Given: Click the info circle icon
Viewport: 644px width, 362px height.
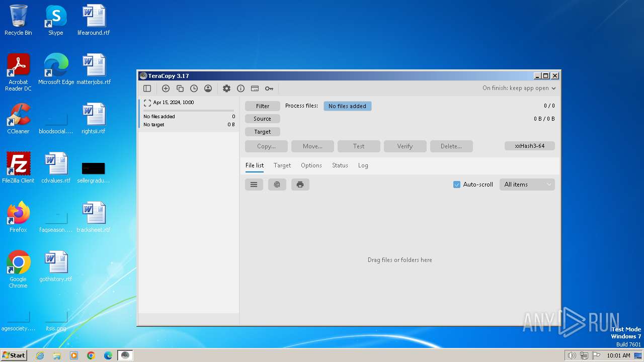Looking at the screenshot, I should [240, 88].
